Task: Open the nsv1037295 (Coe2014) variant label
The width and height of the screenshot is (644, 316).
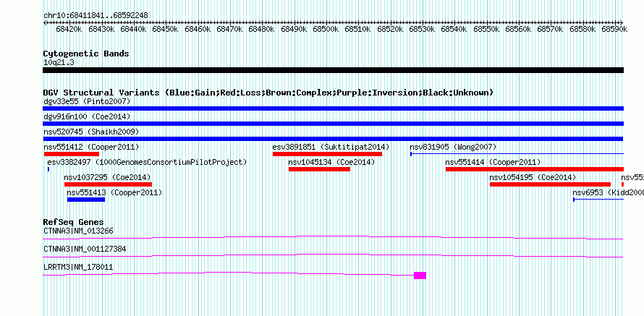Action: coord(108,177)
